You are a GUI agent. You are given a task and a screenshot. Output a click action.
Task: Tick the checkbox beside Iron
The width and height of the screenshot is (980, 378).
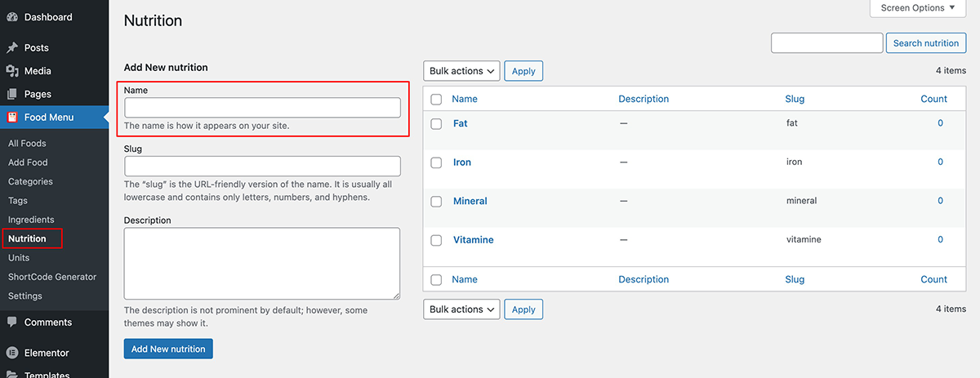pyautogui.click(x=436, y=162)
